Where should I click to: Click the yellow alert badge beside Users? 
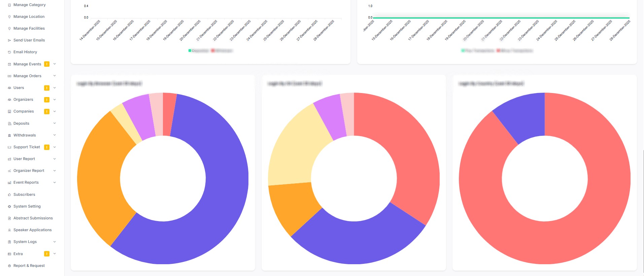(47, 88)
